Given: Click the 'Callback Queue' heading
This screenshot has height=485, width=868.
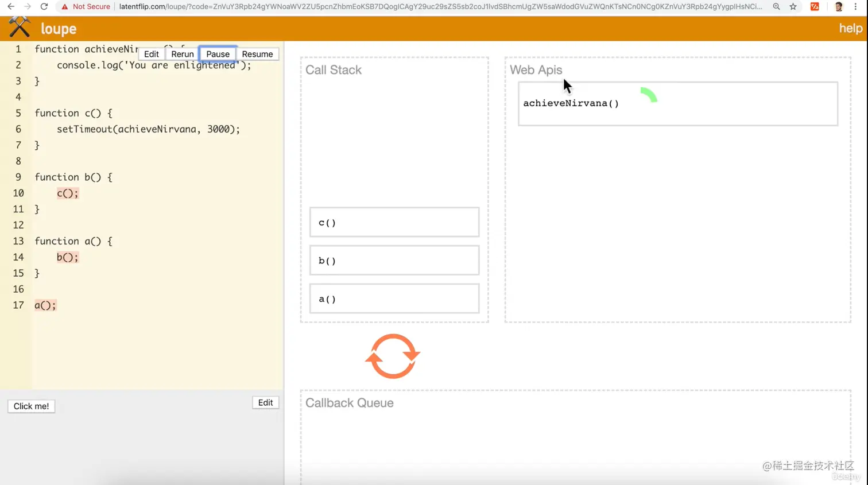Looking at the screenshot, I should (350, 403).
